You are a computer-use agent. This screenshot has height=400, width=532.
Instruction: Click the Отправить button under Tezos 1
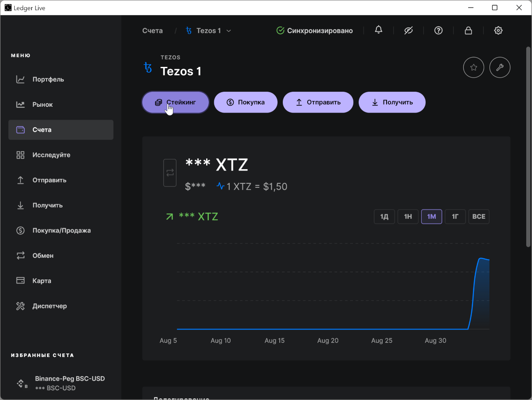tap(318, 102)
